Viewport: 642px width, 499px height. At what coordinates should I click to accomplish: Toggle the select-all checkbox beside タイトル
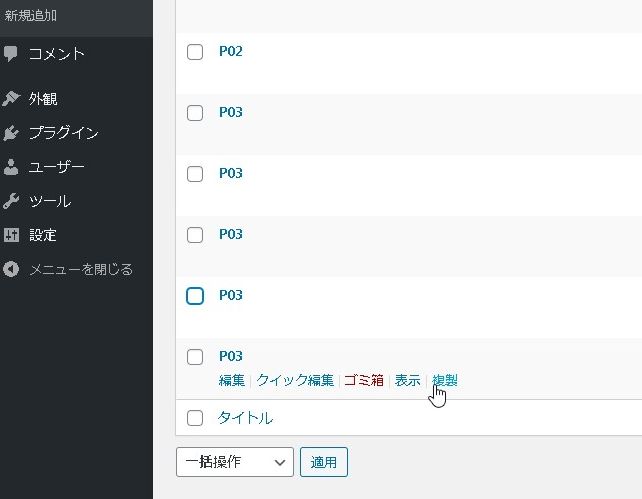coord(195,418)
